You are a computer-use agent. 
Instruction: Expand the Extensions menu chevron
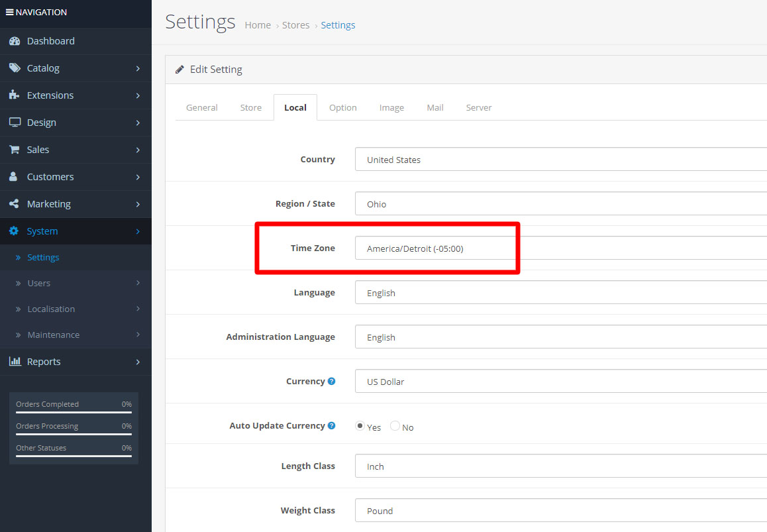coord(138,95)
